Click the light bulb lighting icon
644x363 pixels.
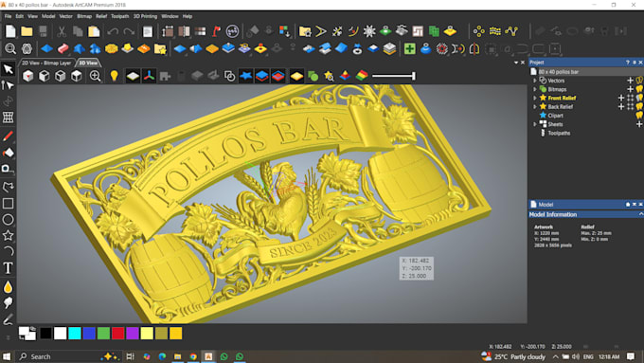tap(114, 76)
